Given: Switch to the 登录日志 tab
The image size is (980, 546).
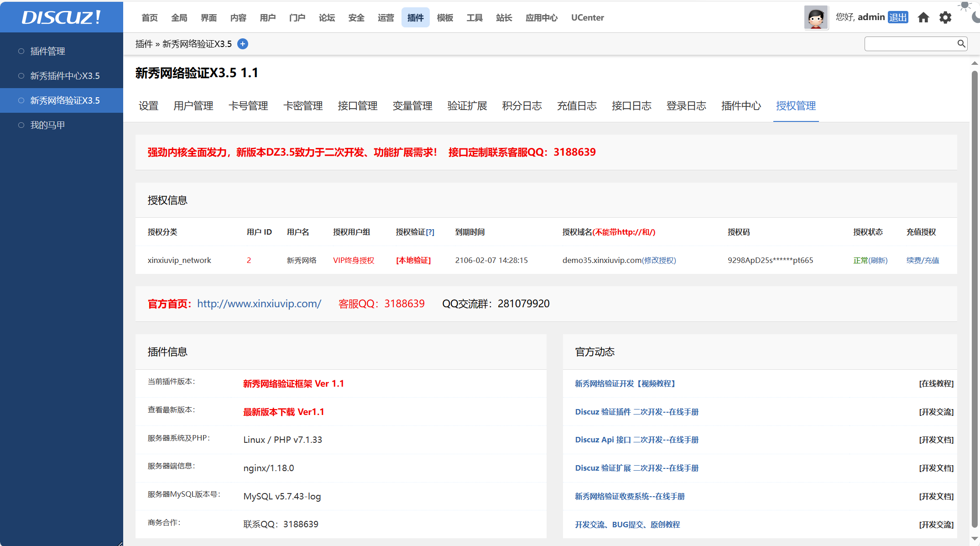Looking at the screenshot, I should click(x=686, y=106).
